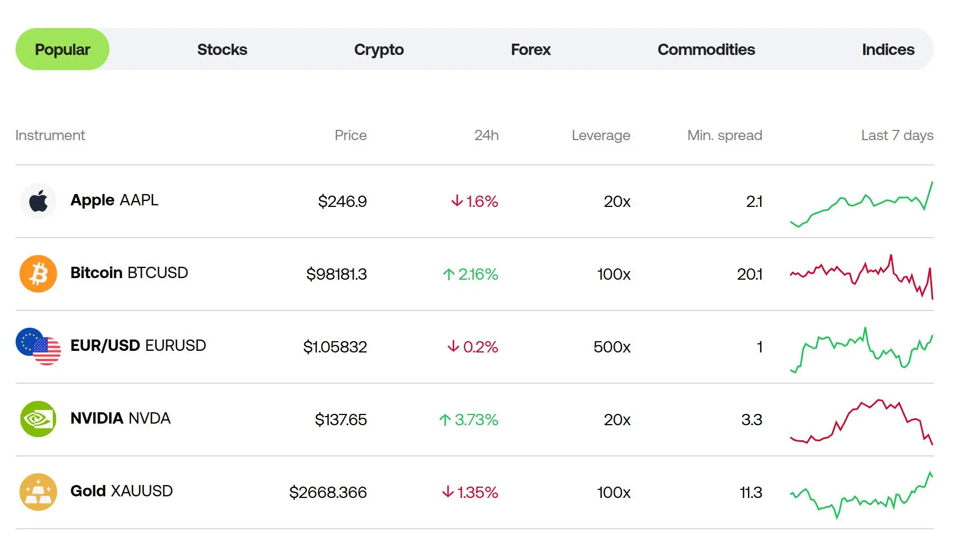Open the Bitcoin BTCUSD instrument
The width and height of the screenshot is (980, 547).
(129, 273)
